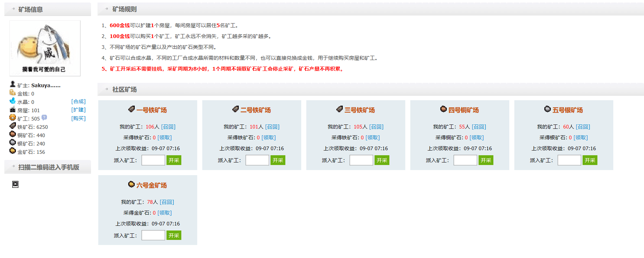644x258 pixels.
Task: Click the blue crystal icon
Action: [13, 101]
